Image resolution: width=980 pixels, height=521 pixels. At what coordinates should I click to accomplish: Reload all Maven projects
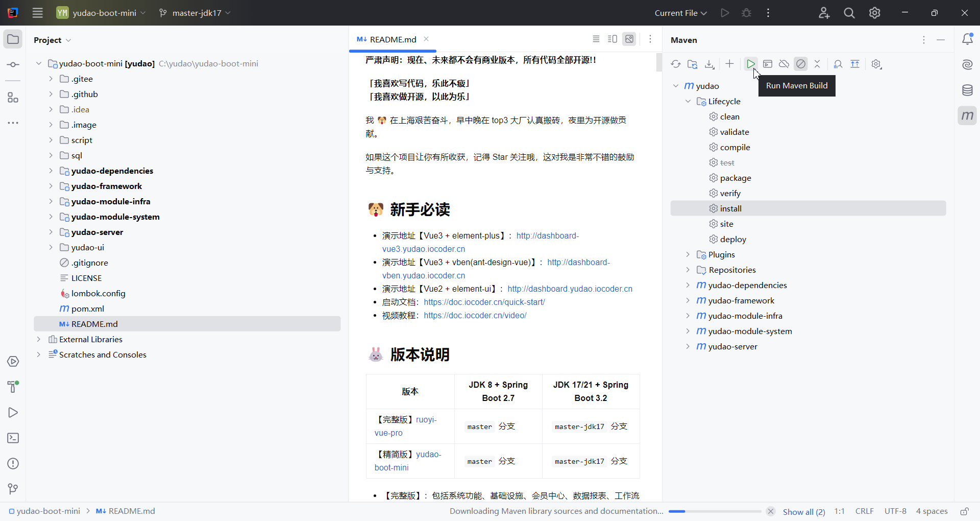coord(676,64)
